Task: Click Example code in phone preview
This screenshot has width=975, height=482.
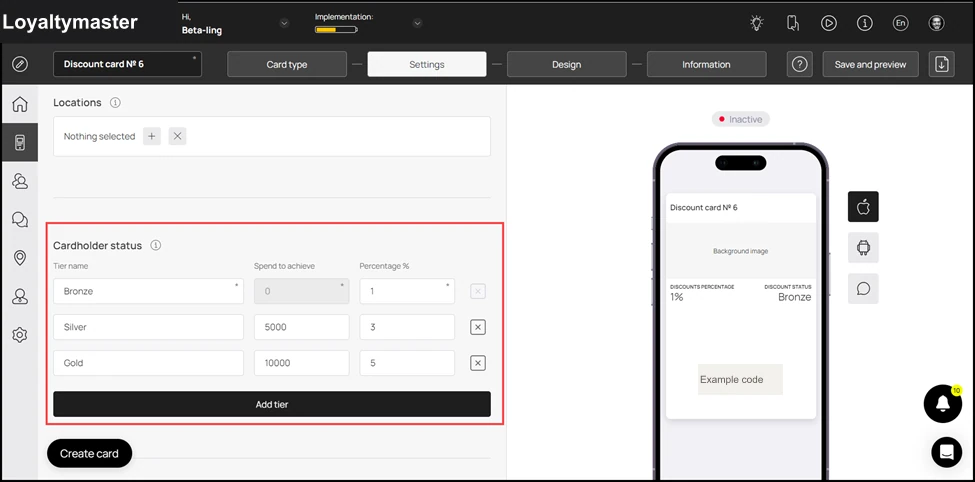Action: [x=740, y=379]
